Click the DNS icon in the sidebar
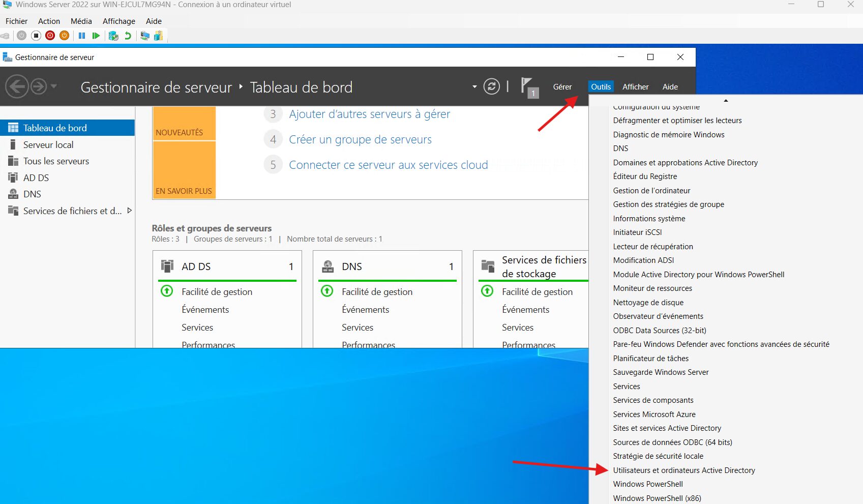863x504 pixels. point(13,194)
